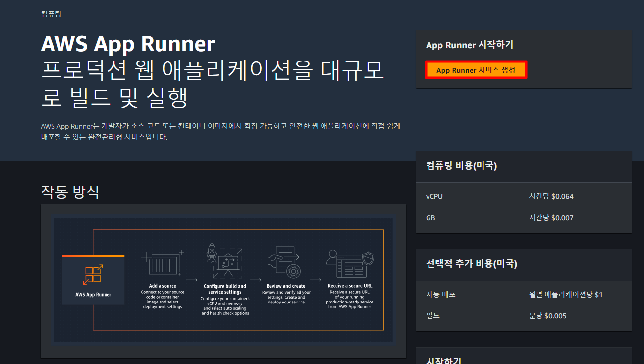
Task: Click the 자동 배포 row label
Action: pos(440,295)
